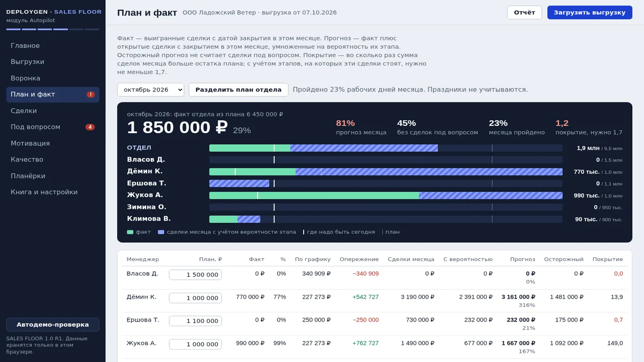Click Дёмин К. progress bar in chart
This screenshot has height=362, width=644.
pyautogui.click(x=386, y=172)
